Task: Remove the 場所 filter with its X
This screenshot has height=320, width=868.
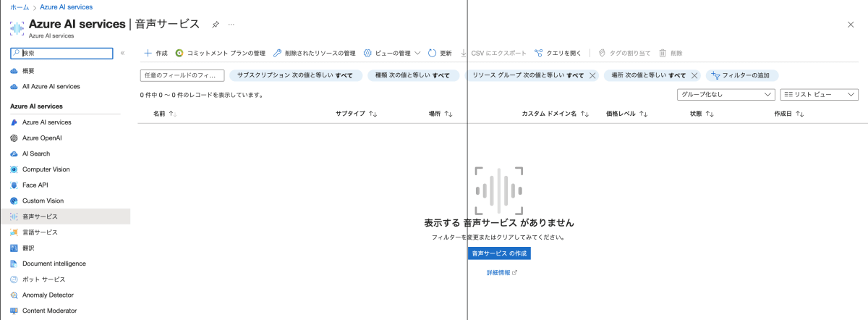Action: pos(694,75)
